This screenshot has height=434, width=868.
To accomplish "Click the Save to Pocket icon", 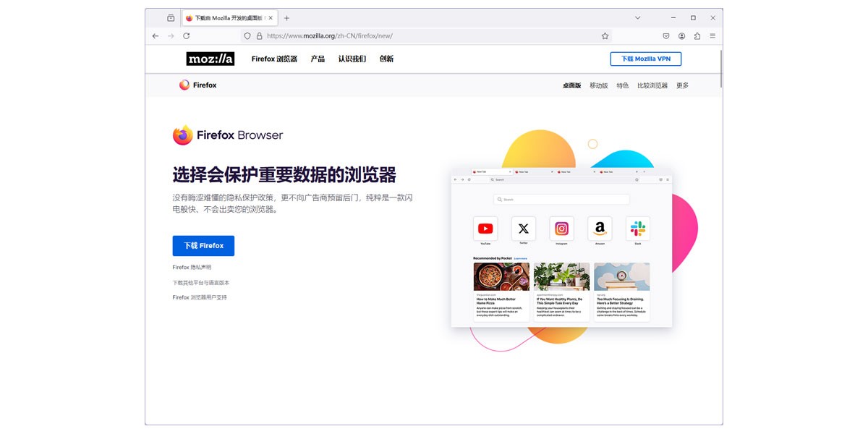I will (666, 35).
